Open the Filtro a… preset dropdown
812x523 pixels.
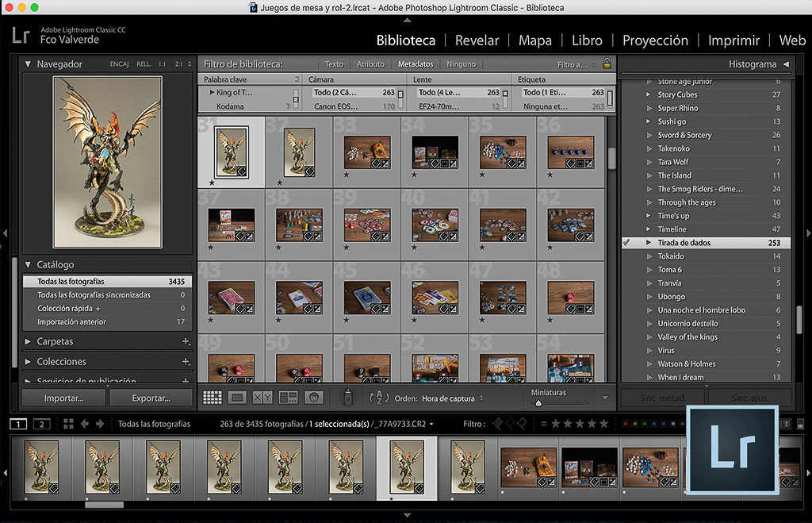pos(577,65)
